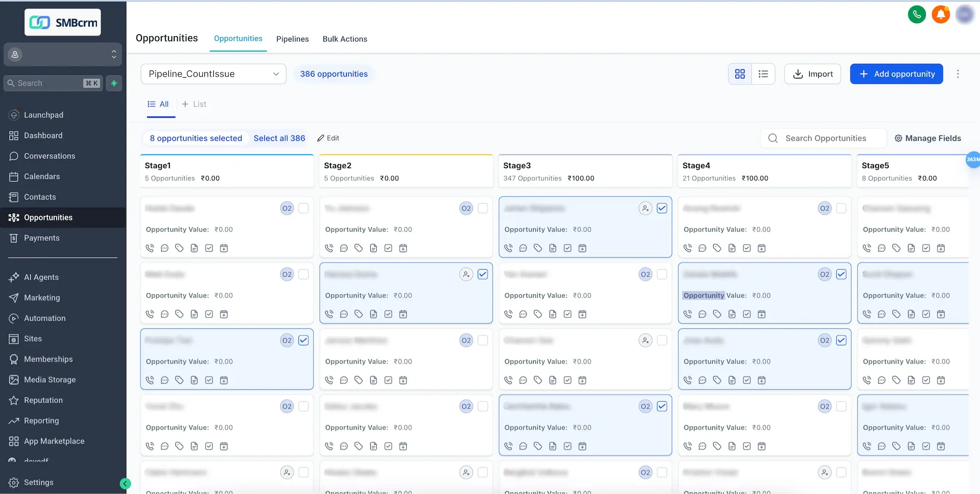980x494 pixels.
Task: Open Calendars in the sidebar
Action: coord(42,176)
